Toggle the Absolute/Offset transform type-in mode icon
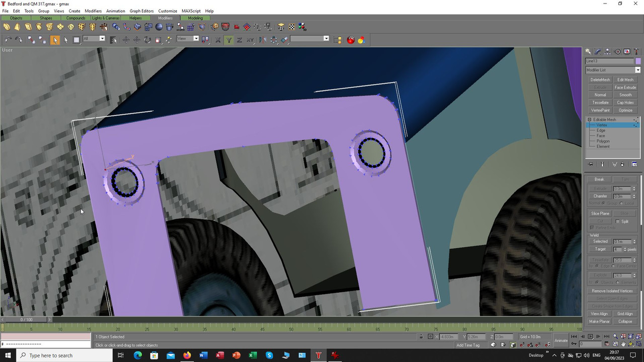This screenshot has width=644, height=362. click(430, 337)
